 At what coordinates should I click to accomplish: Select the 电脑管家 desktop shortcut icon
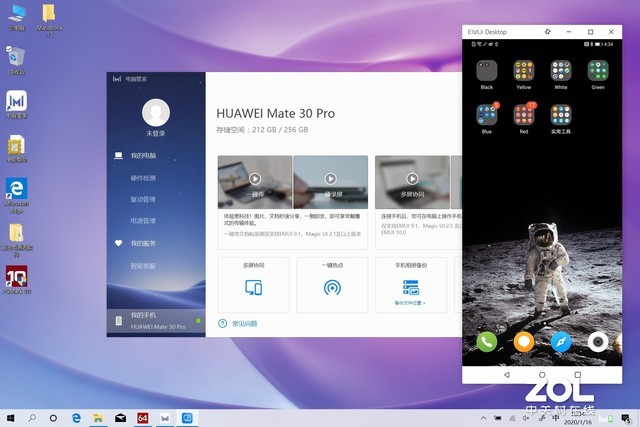point(16,105)
